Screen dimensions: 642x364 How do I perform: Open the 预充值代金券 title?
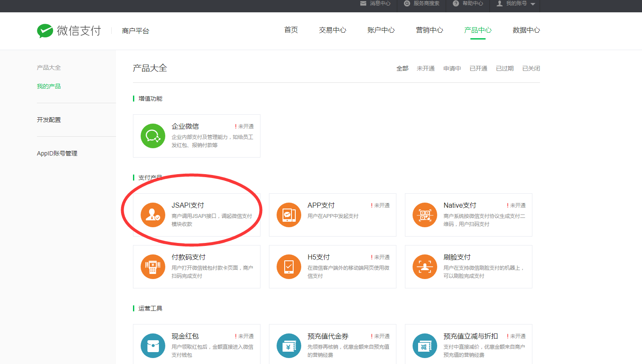point(328,336)
